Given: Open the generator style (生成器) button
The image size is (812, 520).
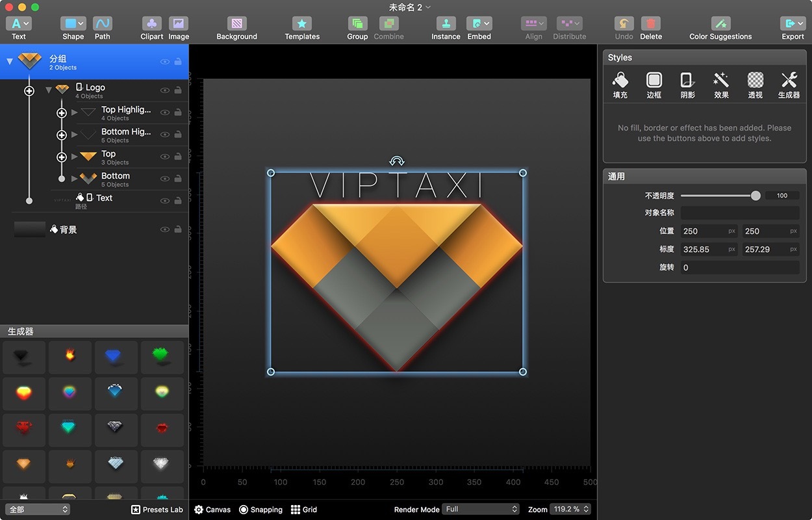Looking at the screenshot, I should pyautogui.click(x=789, y=81).
